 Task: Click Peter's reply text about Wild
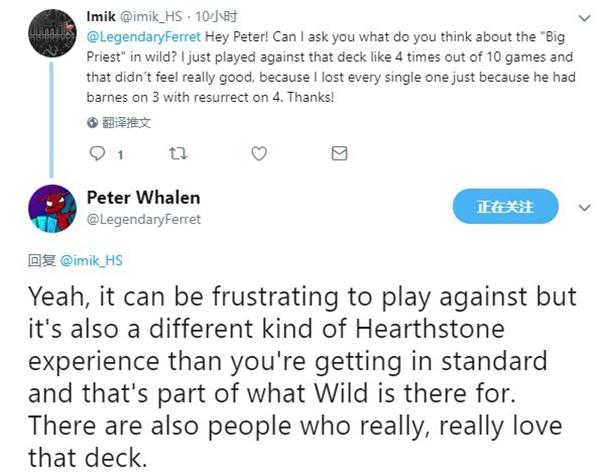tap(302, 377)
